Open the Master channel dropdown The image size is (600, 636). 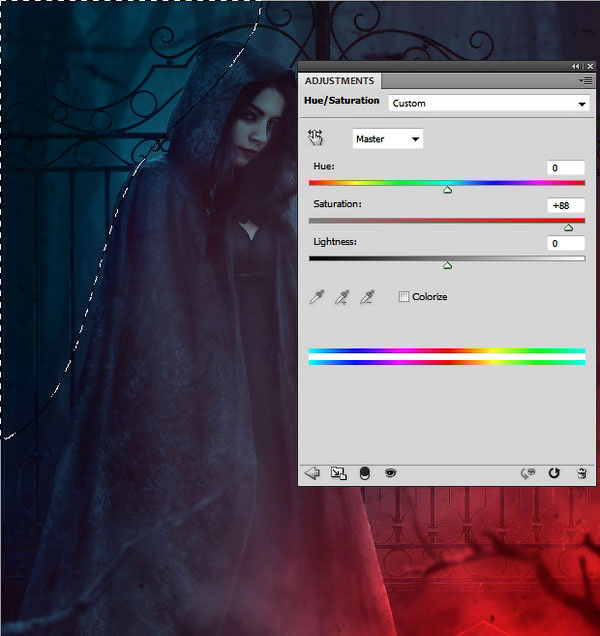point(387,139)
